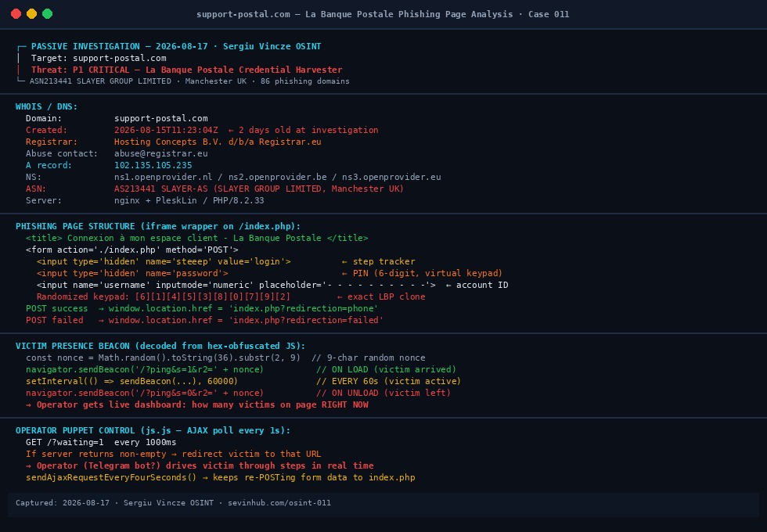Click the VICTIM PRESENCE BEACON section heading
767x532 pixels.
(x=160, y=346)
